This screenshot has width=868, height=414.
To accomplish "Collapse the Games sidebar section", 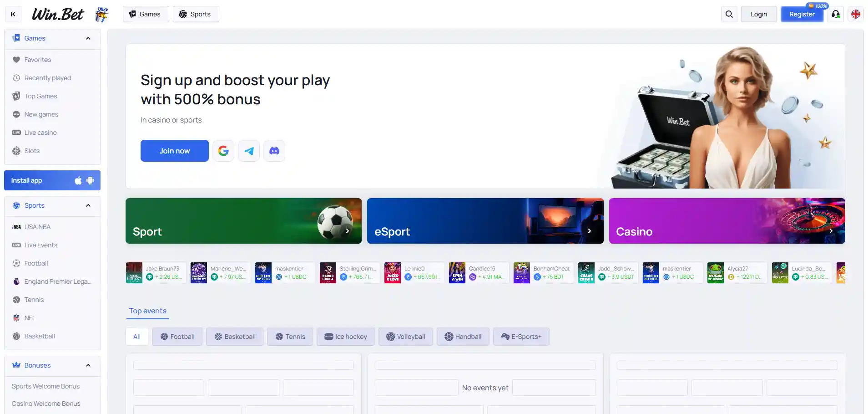I will coord(88,38).
